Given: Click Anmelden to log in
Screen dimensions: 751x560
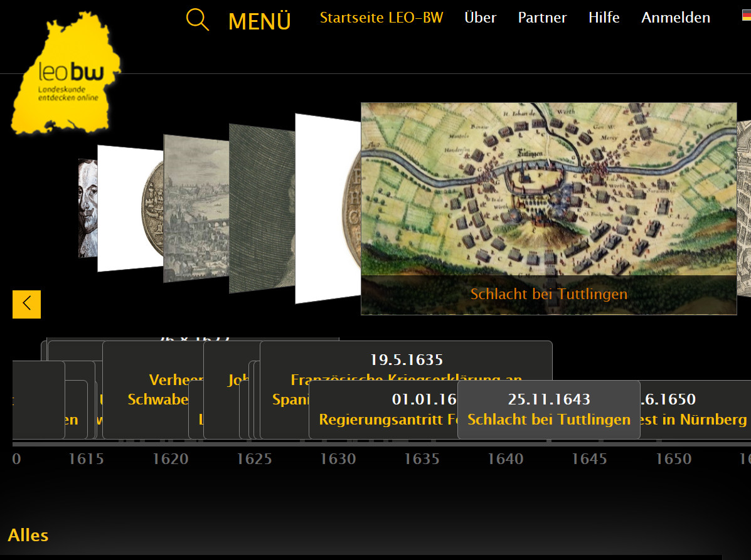Looking at the screenshot, I should [x=676, y=18].
